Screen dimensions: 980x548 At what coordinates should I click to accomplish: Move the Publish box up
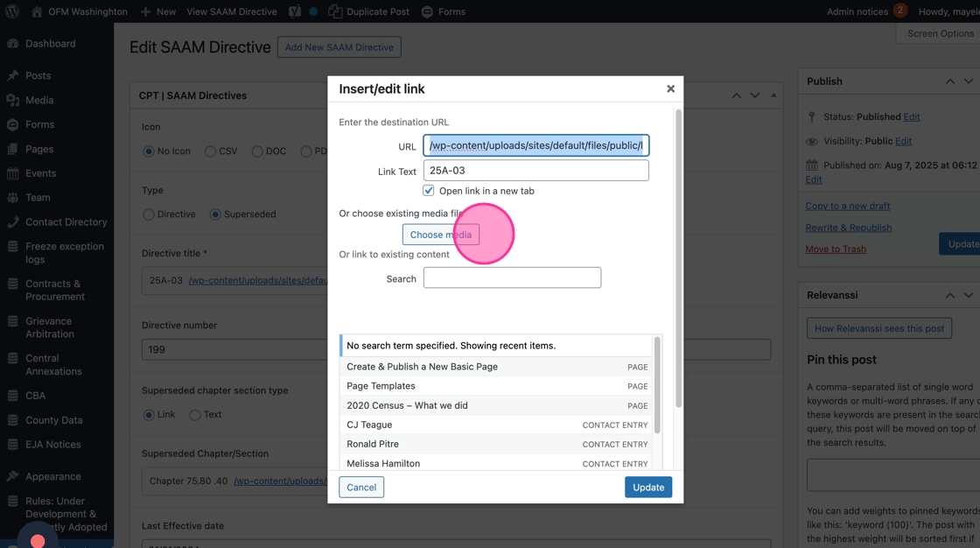tap(950, 81)
